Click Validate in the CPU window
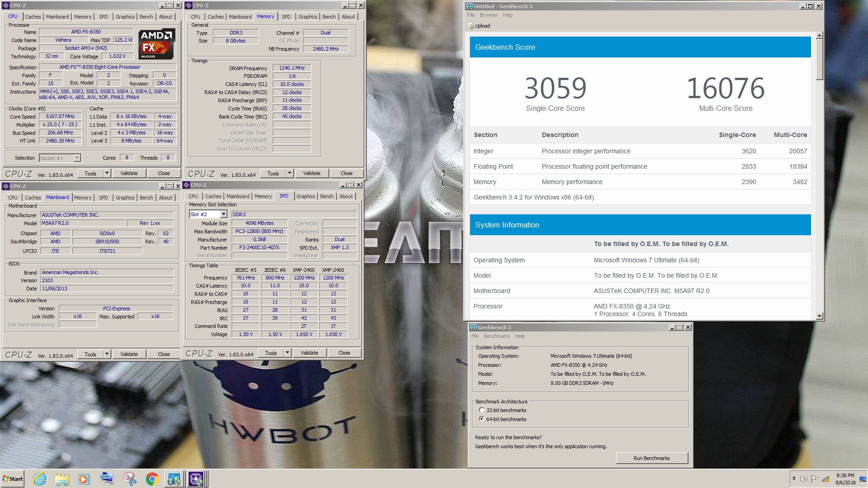Viewport: 868px width, 488px height. [129, 173]
